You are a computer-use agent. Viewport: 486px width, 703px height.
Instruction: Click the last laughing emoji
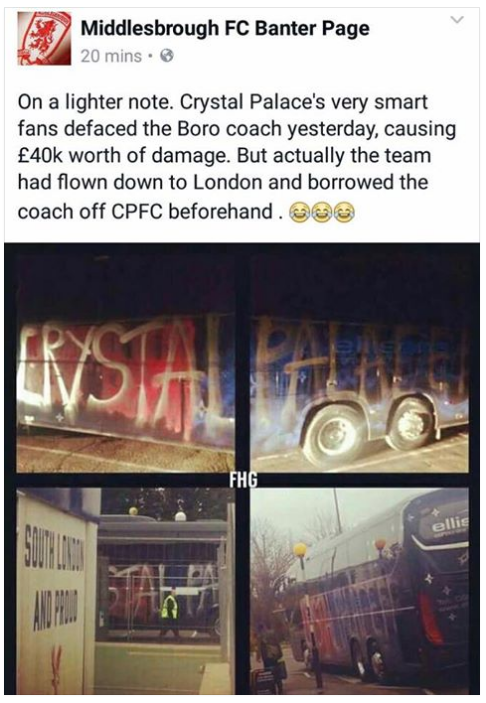click(x=344, y=212)
